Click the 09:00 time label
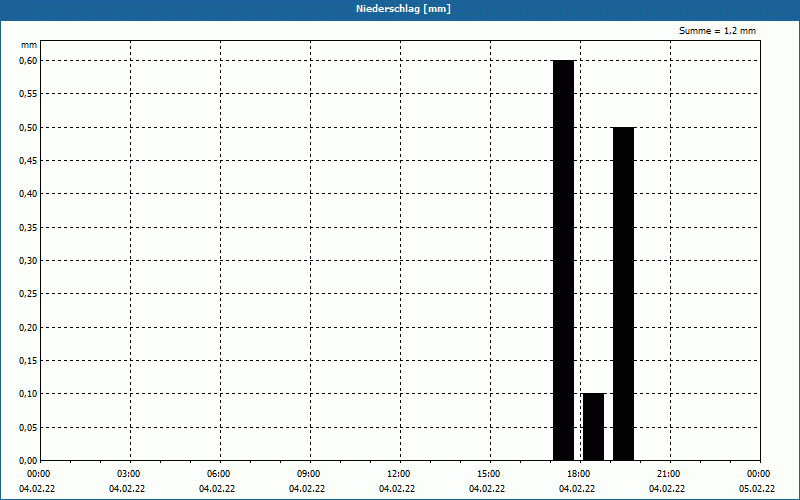 pos(309,474)
